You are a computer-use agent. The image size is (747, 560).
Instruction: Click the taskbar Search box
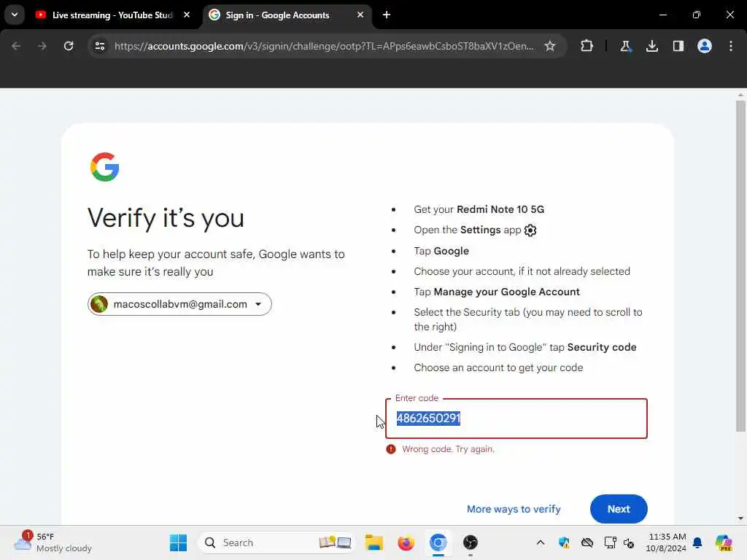276,542
